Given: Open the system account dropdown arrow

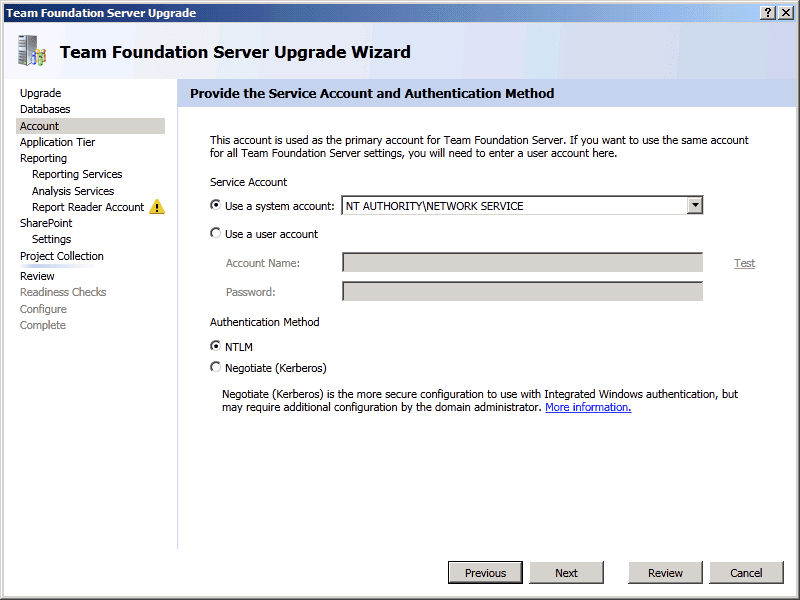Looking at the screenshot, I should pos(695,206).
